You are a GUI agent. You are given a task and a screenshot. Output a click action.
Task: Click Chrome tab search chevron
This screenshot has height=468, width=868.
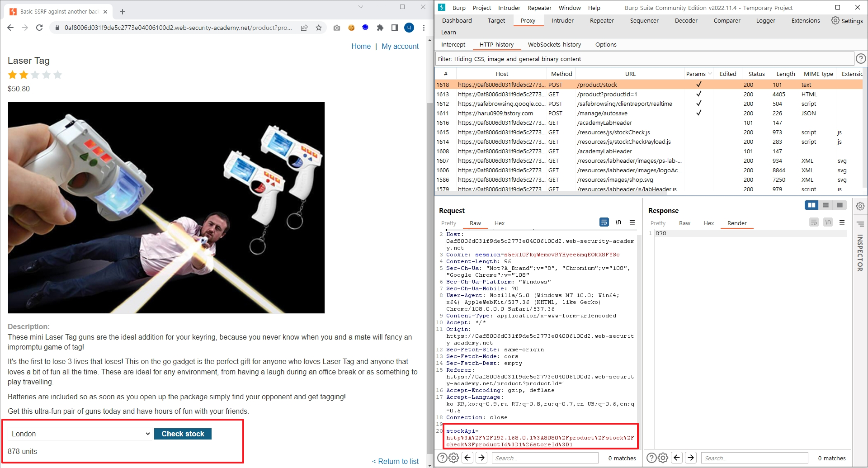click(x=360, y=7)
